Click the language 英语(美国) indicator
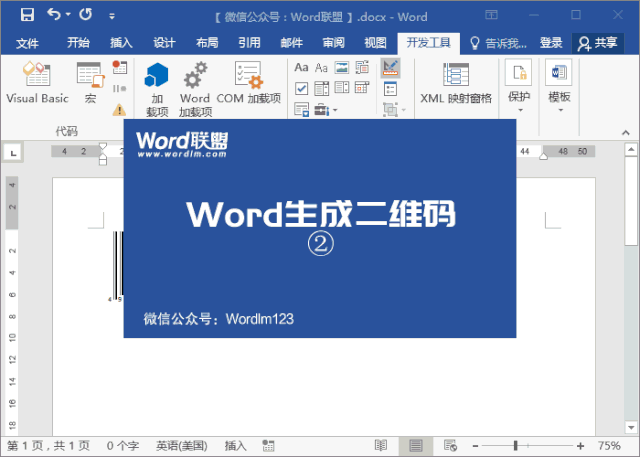This screenshot has height=457, width=640. point(182,446)
